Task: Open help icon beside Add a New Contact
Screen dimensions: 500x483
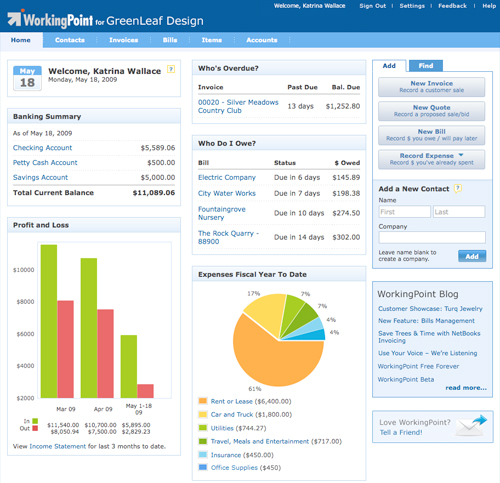Action: click(458, 188)
